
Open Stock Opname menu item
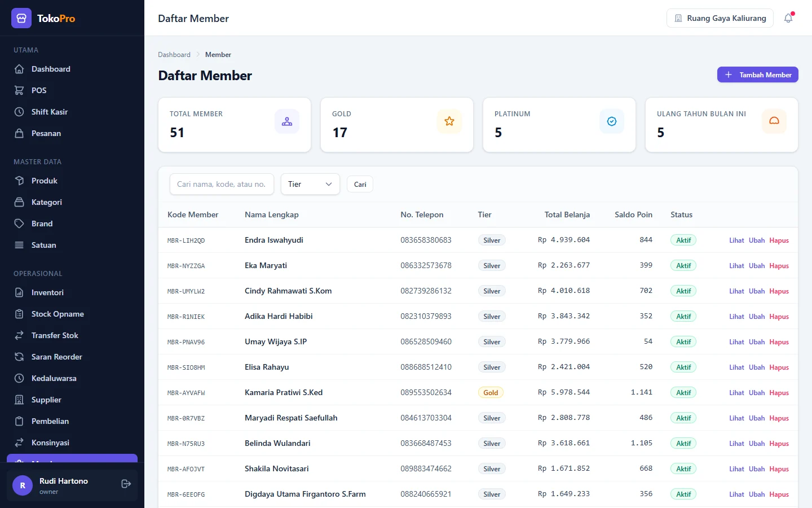(72, 314)
